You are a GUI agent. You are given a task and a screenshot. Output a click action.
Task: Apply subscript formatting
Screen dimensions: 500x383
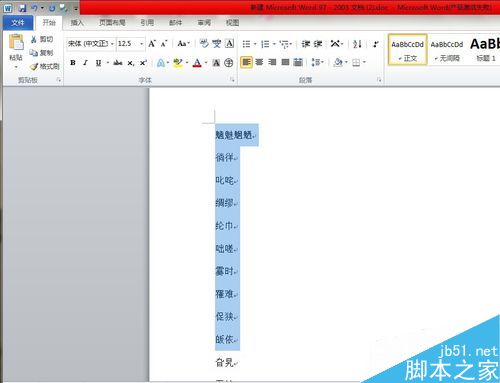point(131,63)
